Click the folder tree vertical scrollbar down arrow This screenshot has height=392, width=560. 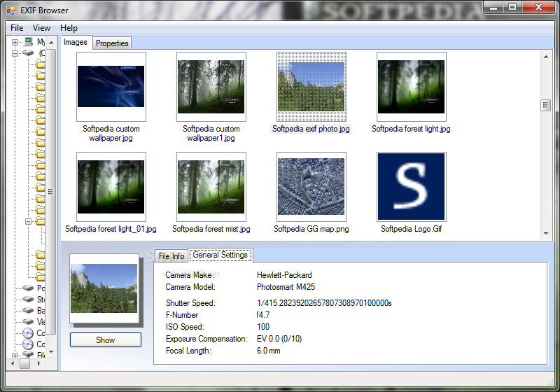pos(51,352)
